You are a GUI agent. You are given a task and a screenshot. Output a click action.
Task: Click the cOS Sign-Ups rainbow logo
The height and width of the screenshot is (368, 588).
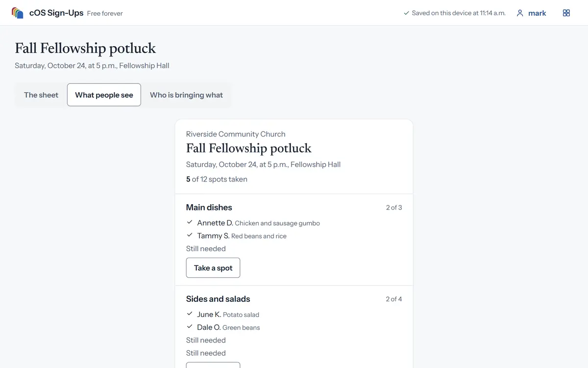click(x=18, y=13)
